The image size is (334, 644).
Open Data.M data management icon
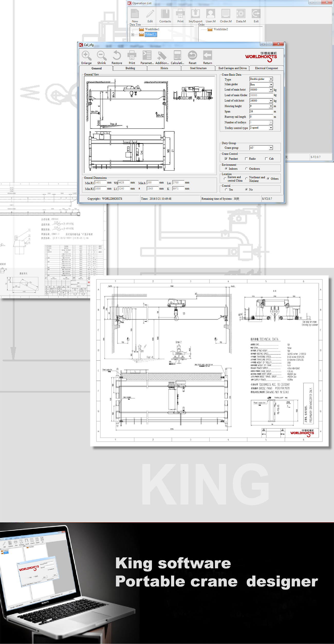(241, 14)
